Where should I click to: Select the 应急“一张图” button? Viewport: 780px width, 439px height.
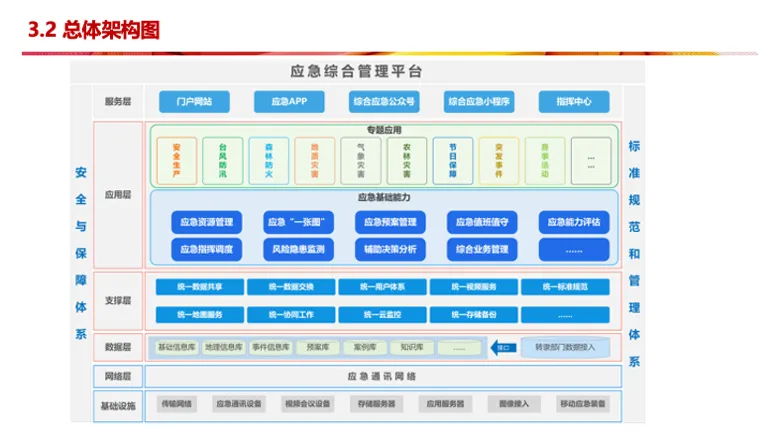coord(298,222)
